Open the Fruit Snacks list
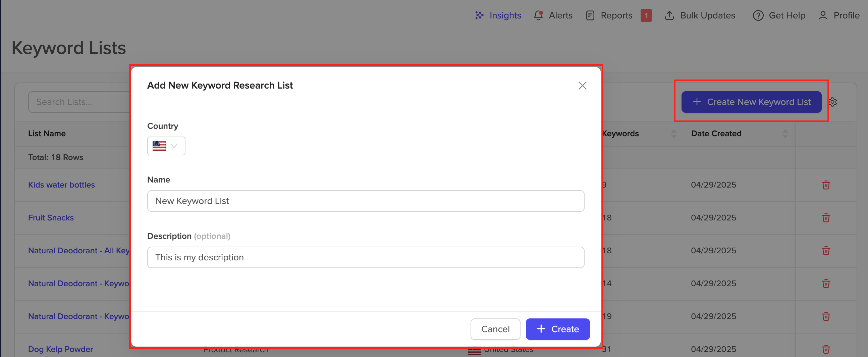 [51, 218]
